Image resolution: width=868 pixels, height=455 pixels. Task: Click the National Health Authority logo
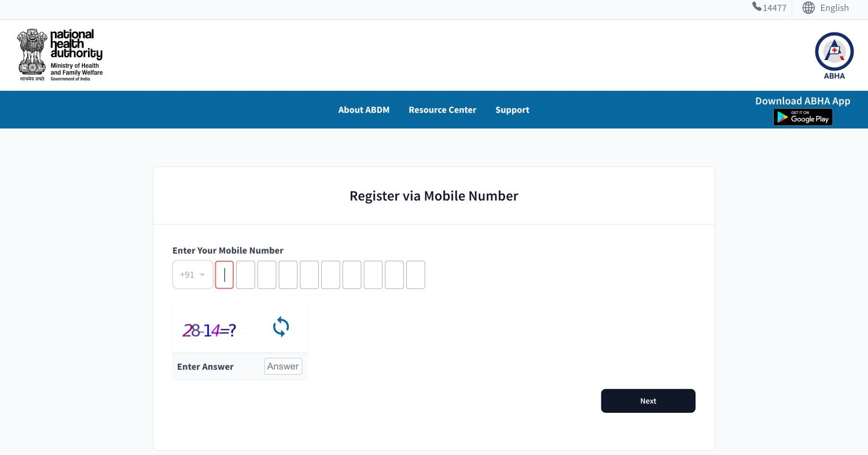click(x=60, y=55)
